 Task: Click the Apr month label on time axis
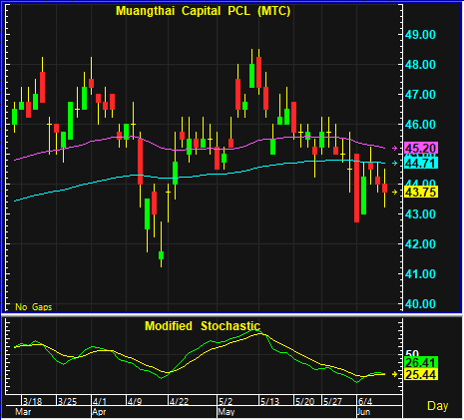tap(99, 412)
